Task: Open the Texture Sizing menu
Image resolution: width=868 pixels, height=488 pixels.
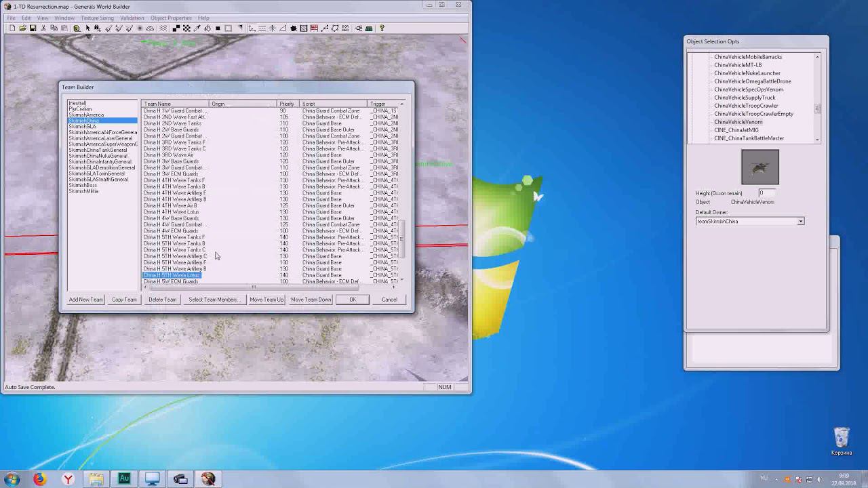Action: coord(97,18)
